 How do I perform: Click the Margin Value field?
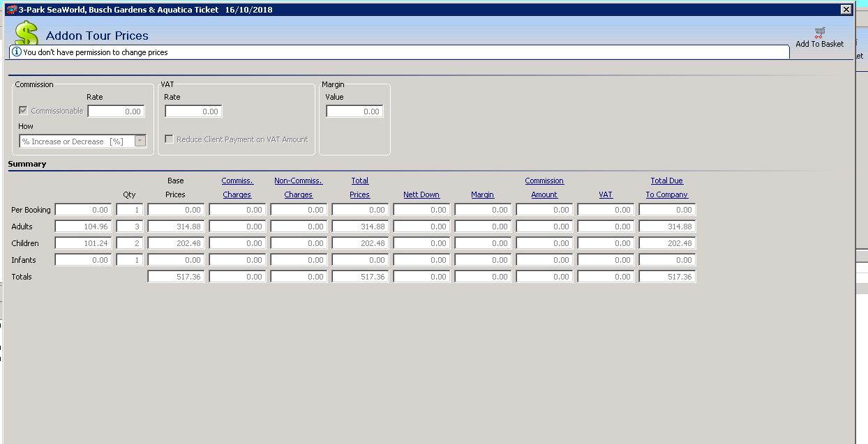point(354,112)
